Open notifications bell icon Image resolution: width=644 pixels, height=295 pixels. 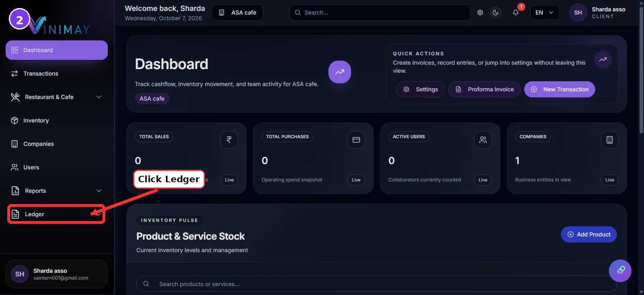[516, 13]
